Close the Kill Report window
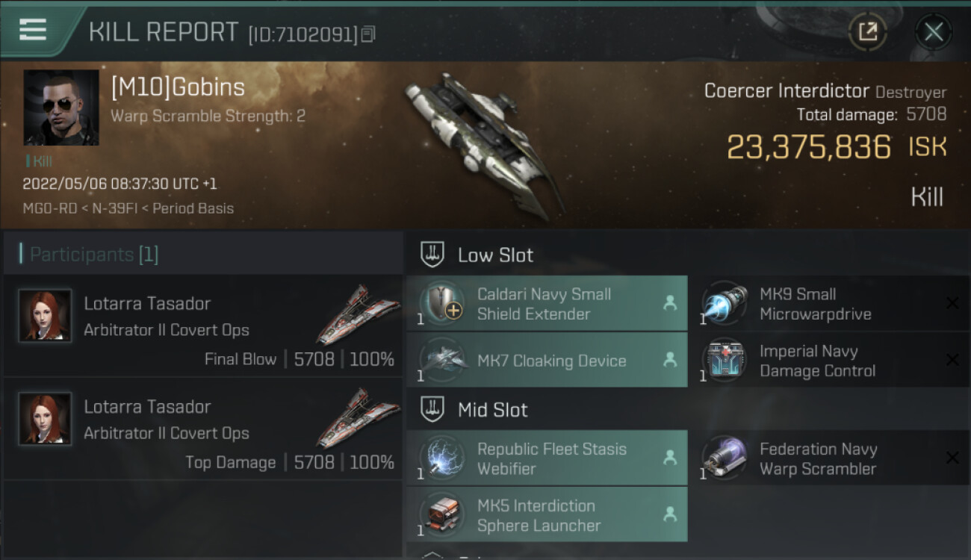 coord(933,31)
